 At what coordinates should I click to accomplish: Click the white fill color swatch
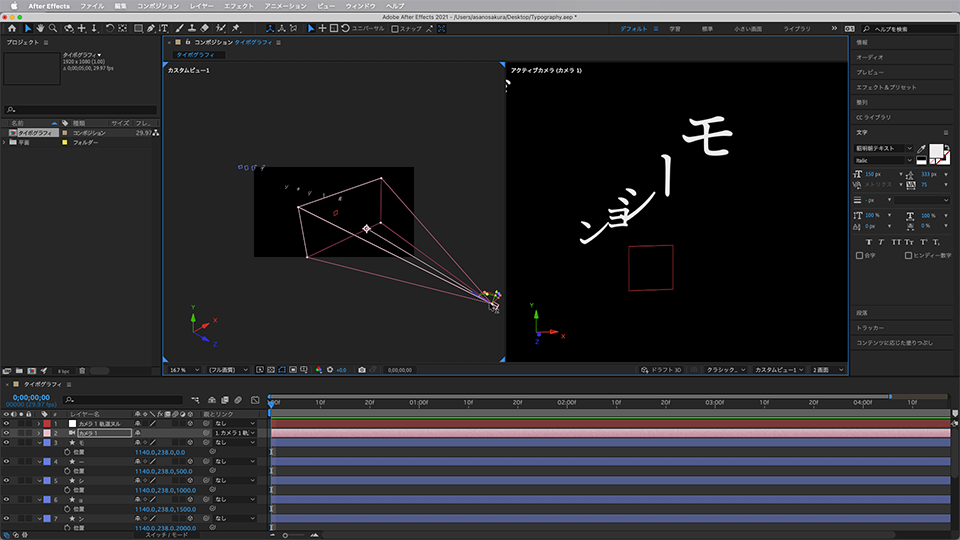(x=936, y=151)
